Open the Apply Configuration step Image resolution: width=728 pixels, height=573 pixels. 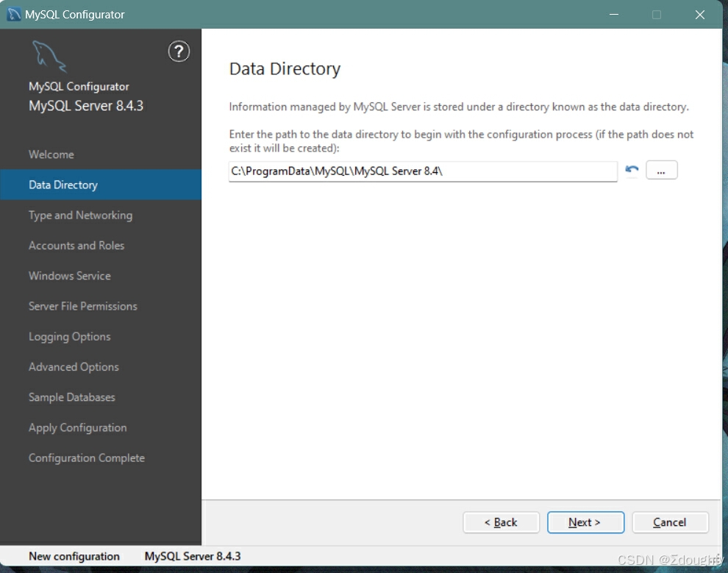point(101,427)
